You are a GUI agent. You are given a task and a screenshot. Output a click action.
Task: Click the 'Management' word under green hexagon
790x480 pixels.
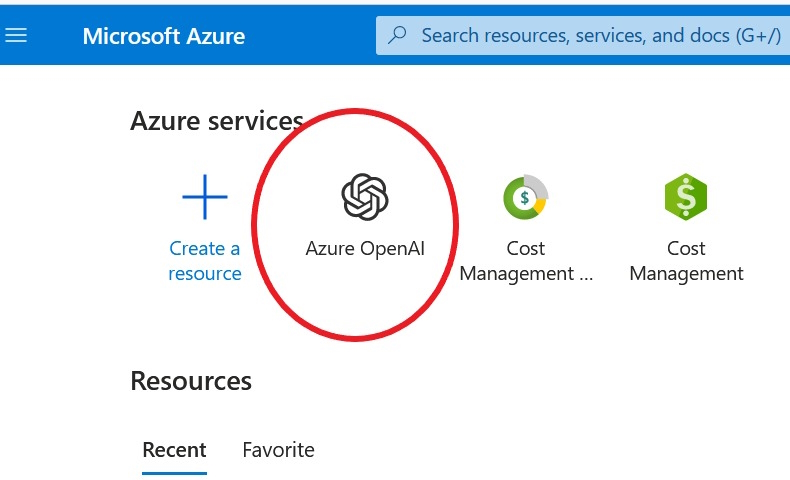click(x=686, y=273)
